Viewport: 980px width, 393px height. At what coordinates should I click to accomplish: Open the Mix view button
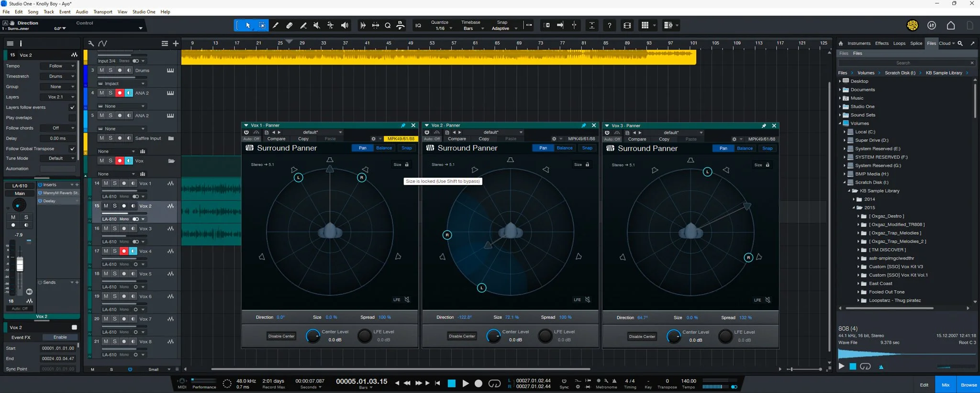(946, 385)
